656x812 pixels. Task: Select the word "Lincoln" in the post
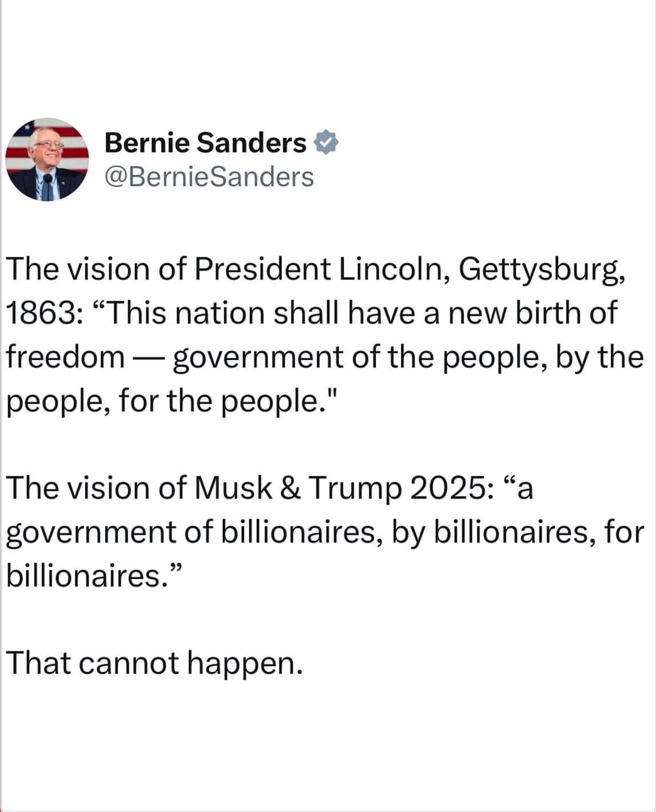[394, 269]
